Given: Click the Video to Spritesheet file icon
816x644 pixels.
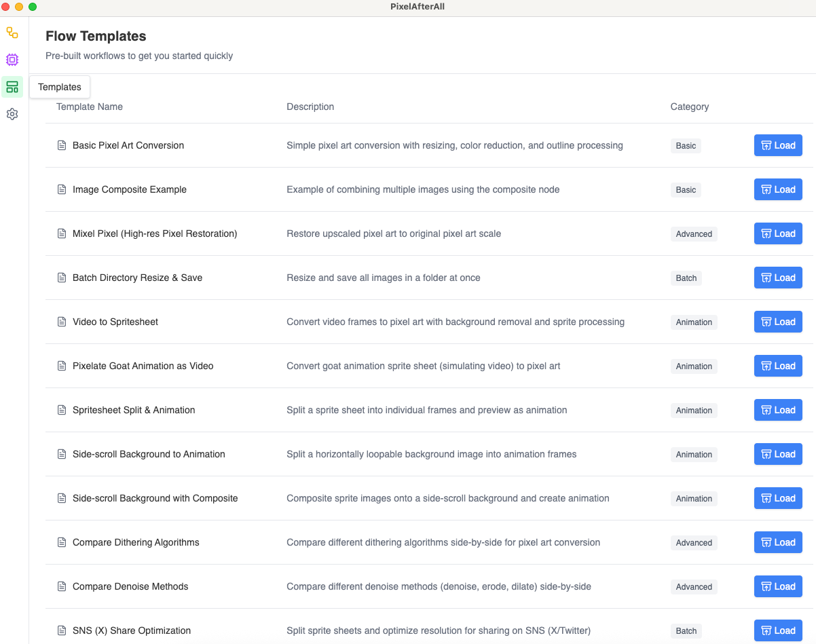Looking at the screenshot, I should click(x=62, y=322).
